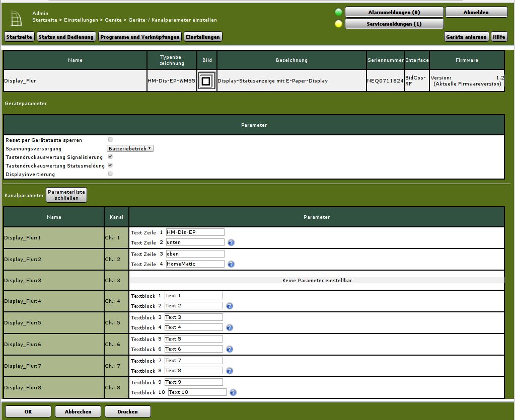The height and width of the screenshot is (420, 515).
Task: Open the Spannungsversorgung dropdown
Action: (x=130, y=148)
